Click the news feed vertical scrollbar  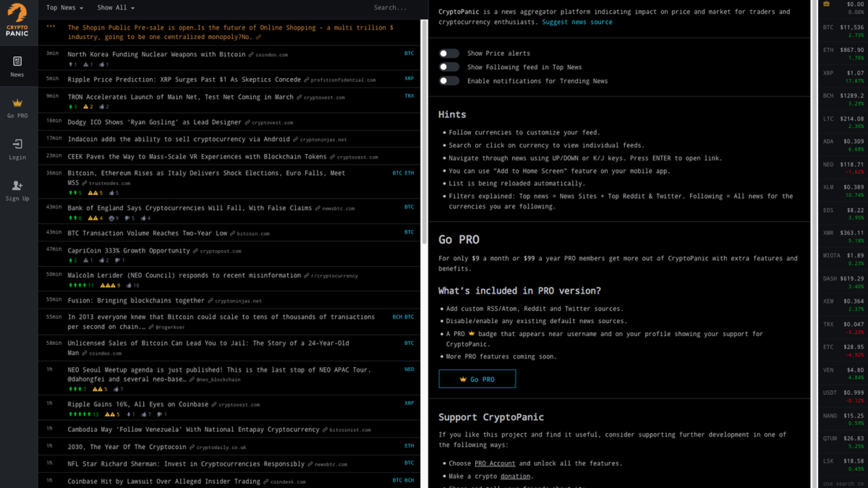click(x=424, y=132)
